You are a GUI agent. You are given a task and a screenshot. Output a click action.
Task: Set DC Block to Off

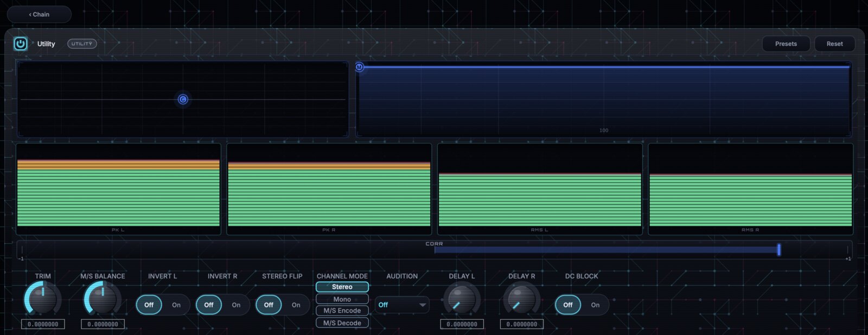coord(567,305)
